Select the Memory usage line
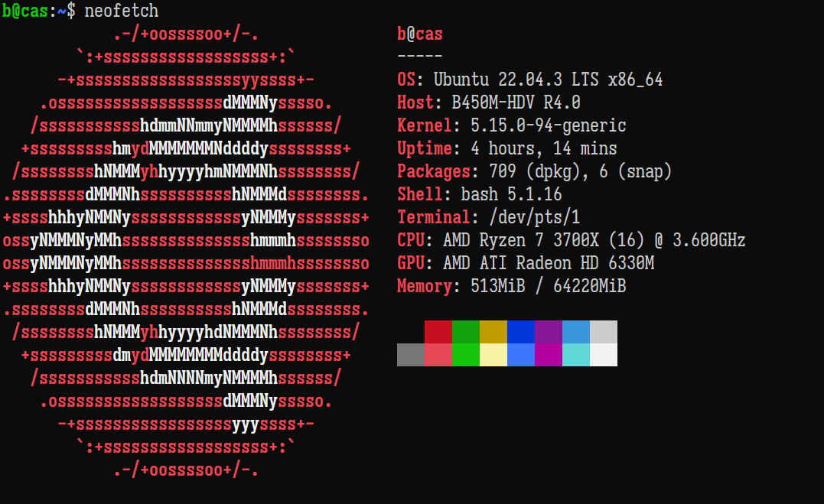Screen dimensions: 824x504 (511, 286)
